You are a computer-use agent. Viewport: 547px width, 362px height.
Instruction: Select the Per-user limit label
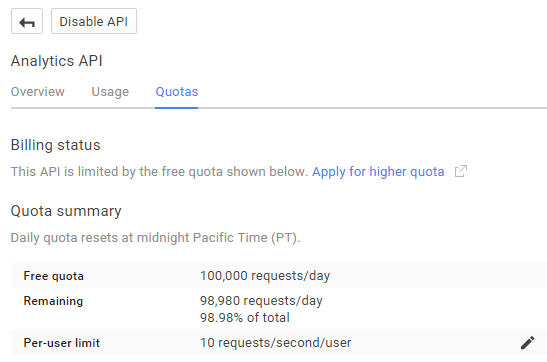coord(62,343)
